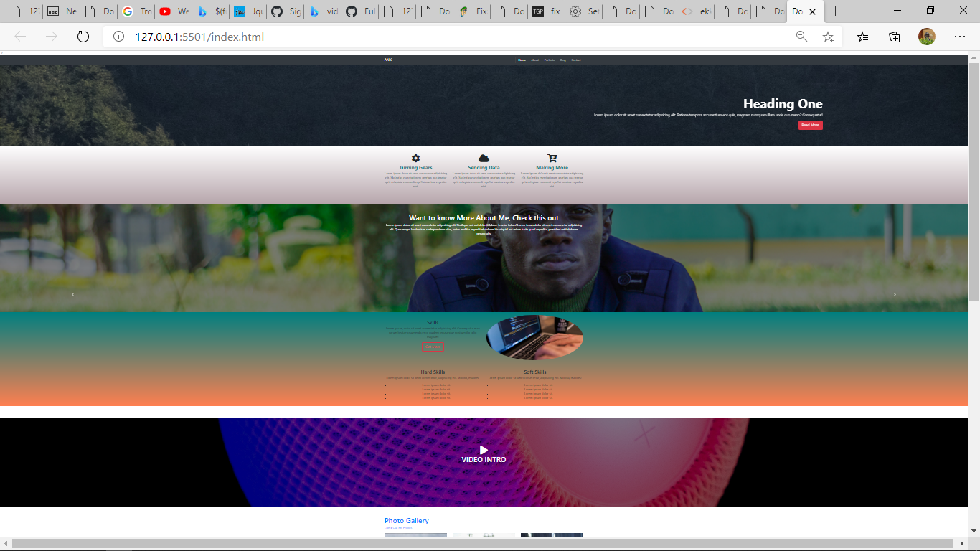Image resolution: width=980 pixels, height=551 pixels.
Task: Click the Hard Skills heading
Action: click(x=433, y=372)
